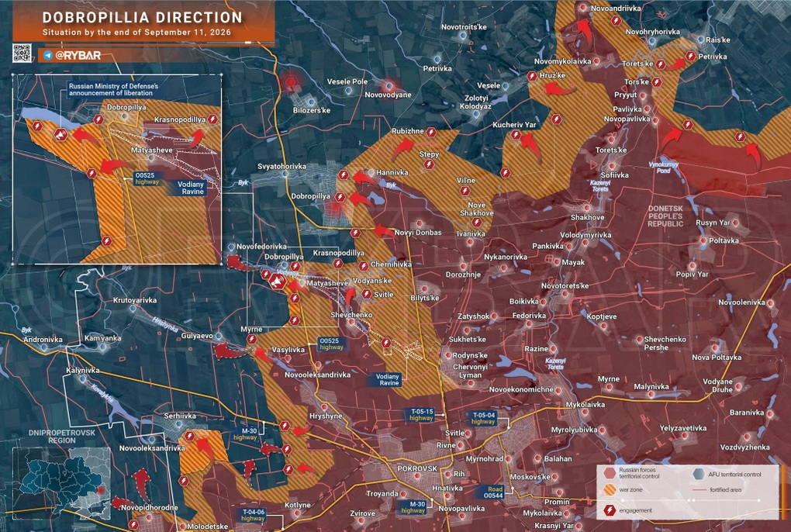Click the Hryshyne village label
This screenshot has width=791, height=532.
pos(326,416)
